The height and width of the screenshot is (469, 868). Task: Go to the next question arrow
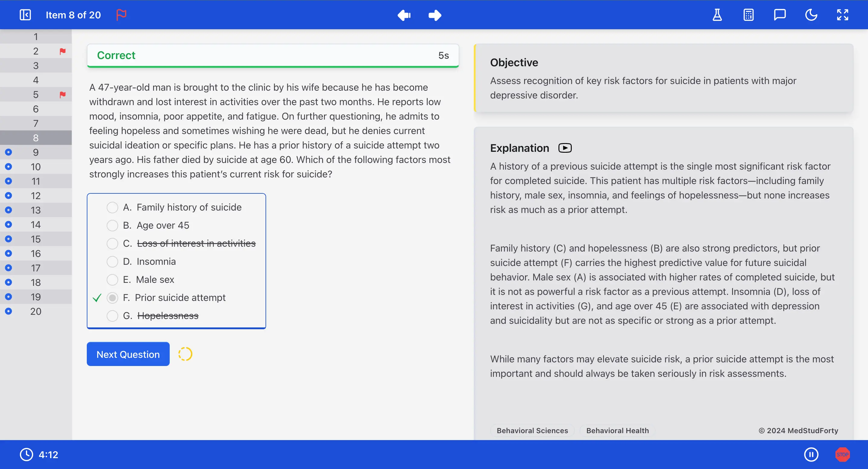point(435,15)
